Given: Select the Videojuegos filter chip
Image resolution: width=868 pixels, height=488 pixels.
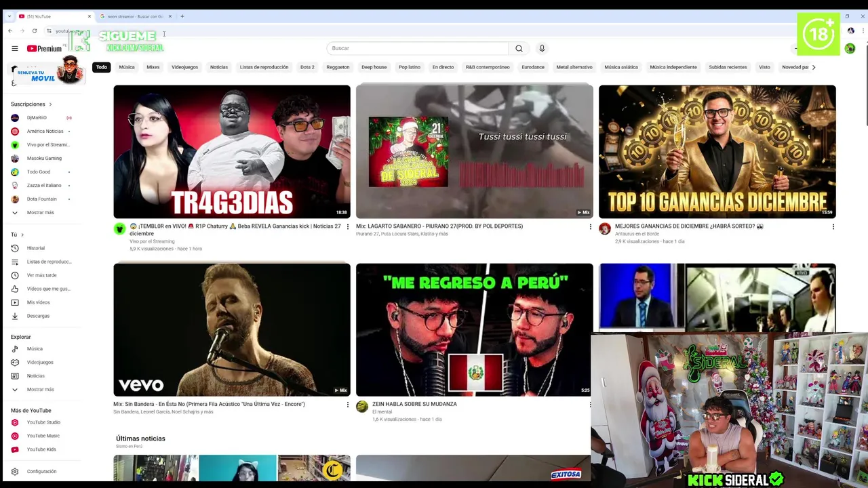Looking at the screenshot, I should click(x=184, y=67).
